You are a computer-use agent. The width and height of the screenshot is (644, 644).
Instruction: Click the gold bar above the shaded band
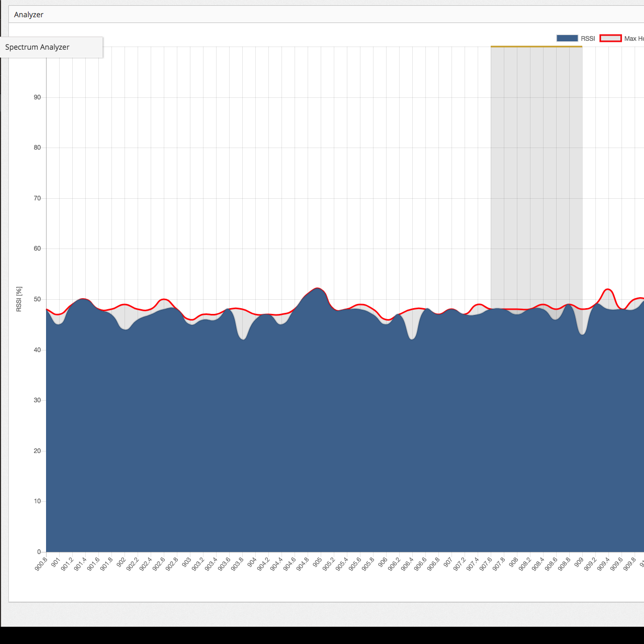click(536, 47)
